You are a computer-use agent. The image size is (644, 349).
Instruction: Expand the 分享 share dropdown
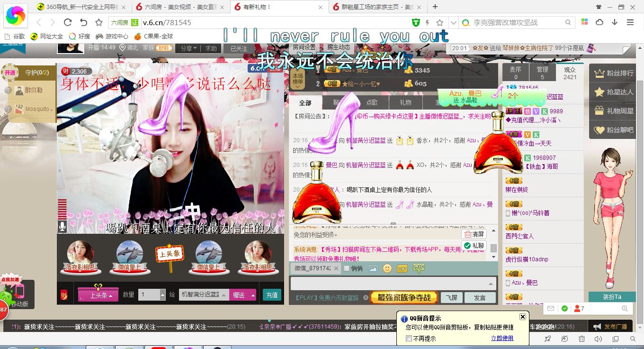(x=188, y=48)
